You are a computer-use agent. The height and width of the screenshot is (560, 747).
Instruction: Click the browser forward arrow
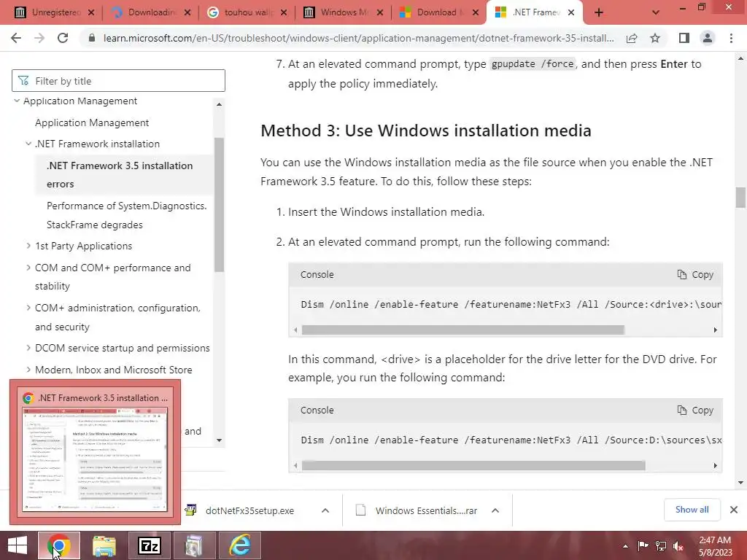39,38
